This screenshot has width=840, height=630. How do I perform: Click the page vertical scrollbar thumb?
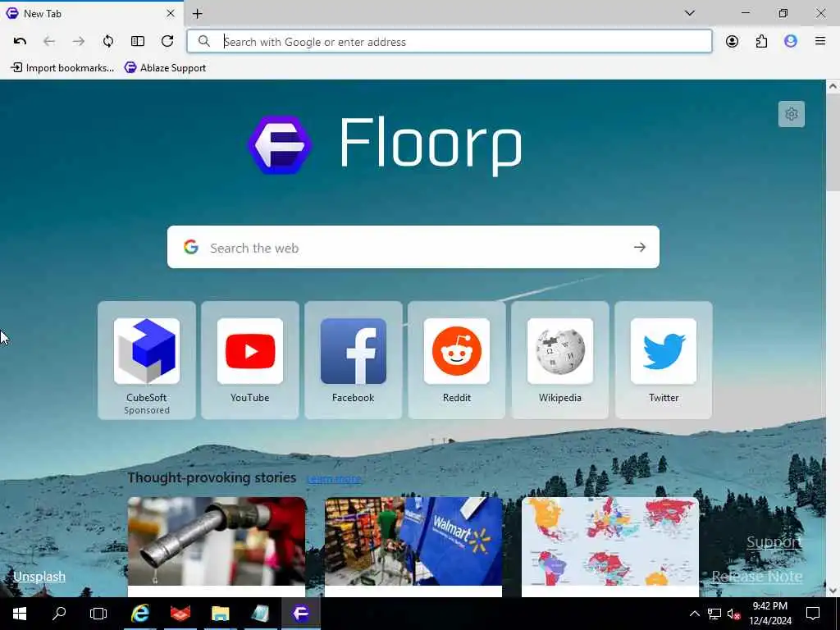coord(833,142)
